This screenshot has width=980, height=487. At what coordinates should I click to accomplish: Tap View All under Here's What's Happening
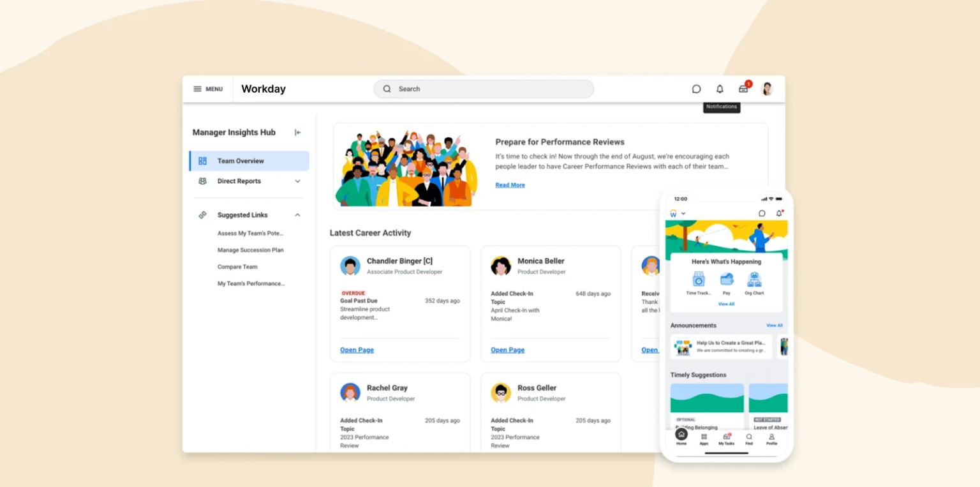[x=727, y=304]
